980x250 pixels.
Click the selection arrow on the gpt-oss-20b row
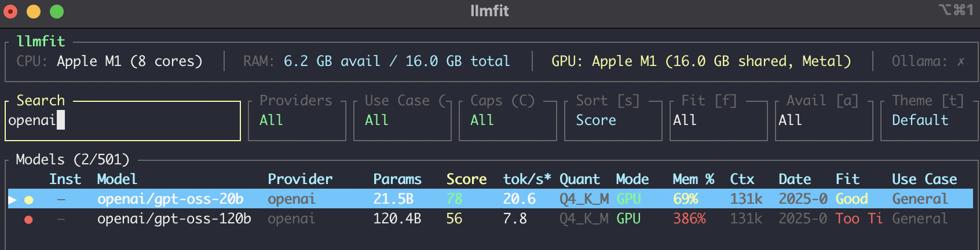pos(12,200)
